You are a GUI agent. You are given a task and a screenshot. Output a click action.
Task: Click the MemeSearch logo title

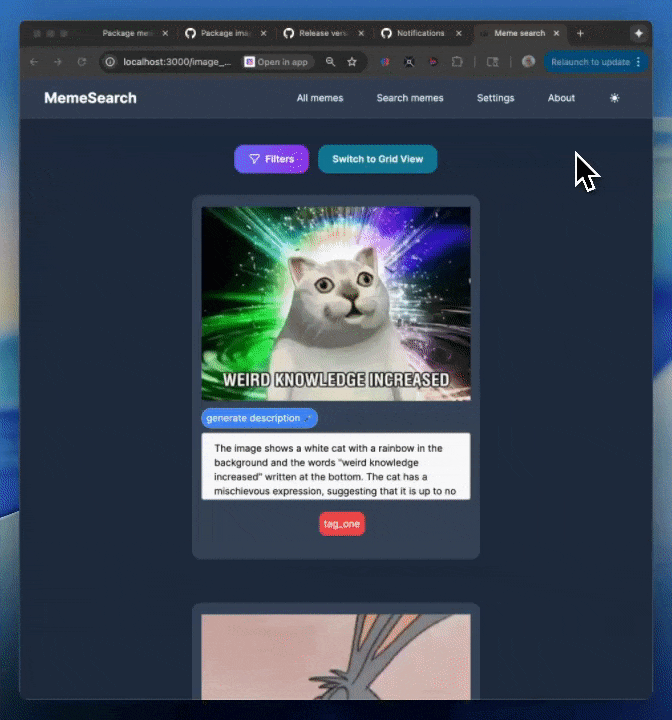[x=90, y=98]
